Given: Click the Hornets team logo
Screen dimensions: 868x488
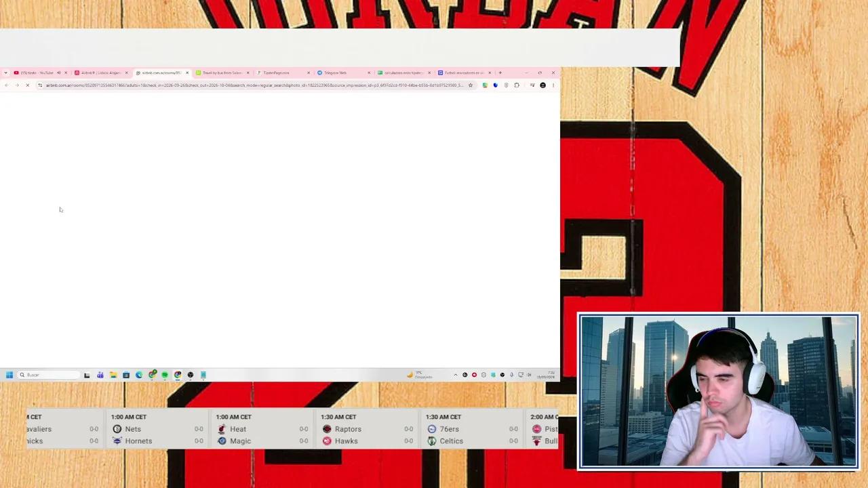Looking at the screenshot, I should coord(117,441).
